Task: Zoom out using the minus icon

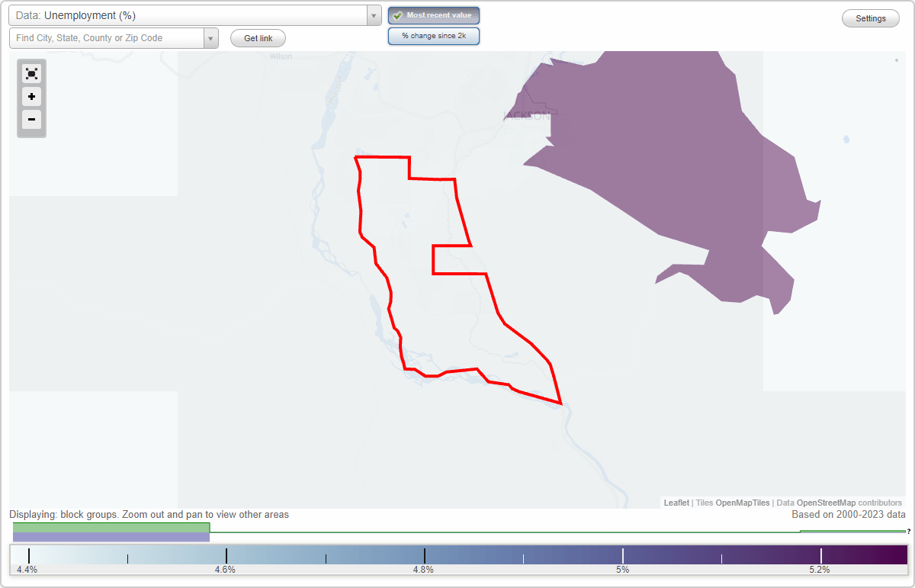Action: pos(31,120)
